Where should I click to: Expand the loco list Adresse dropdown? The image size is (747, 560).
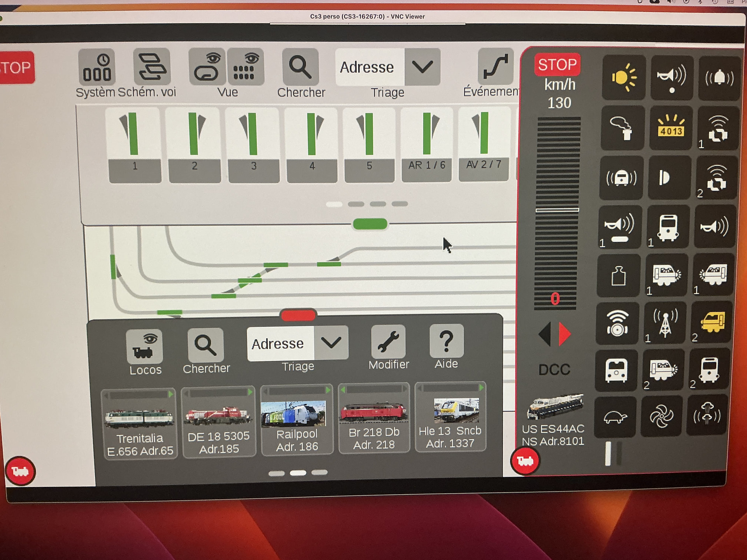(331, 343)
